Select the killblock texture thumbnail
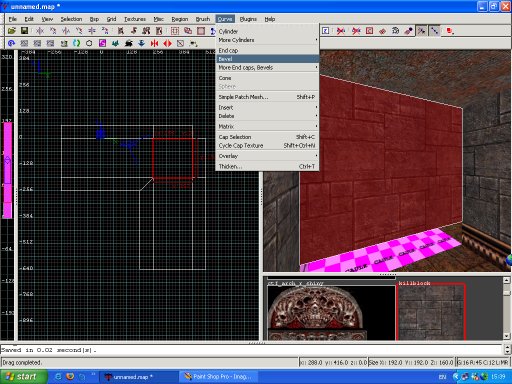This screenshot has height=384, width=512. tap(431, 312)
